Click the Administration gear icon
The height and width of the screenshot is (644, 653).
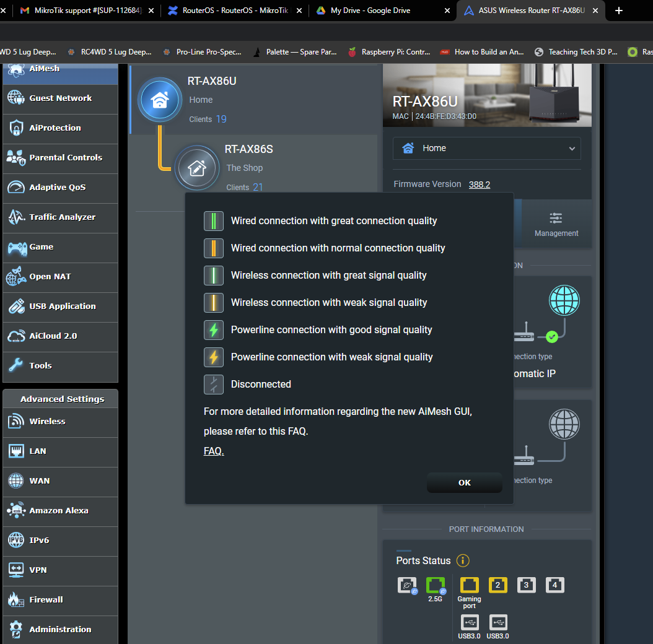point(16,629)
